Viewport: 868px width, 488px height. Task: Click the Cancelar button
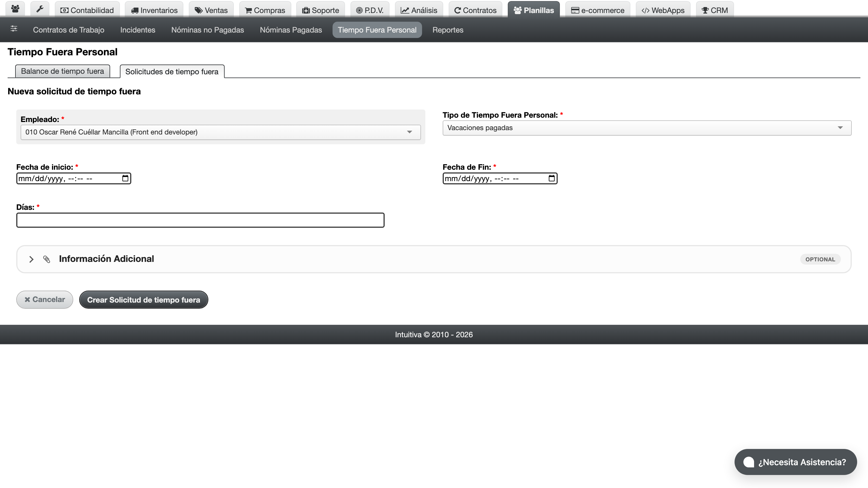point(44,299)
